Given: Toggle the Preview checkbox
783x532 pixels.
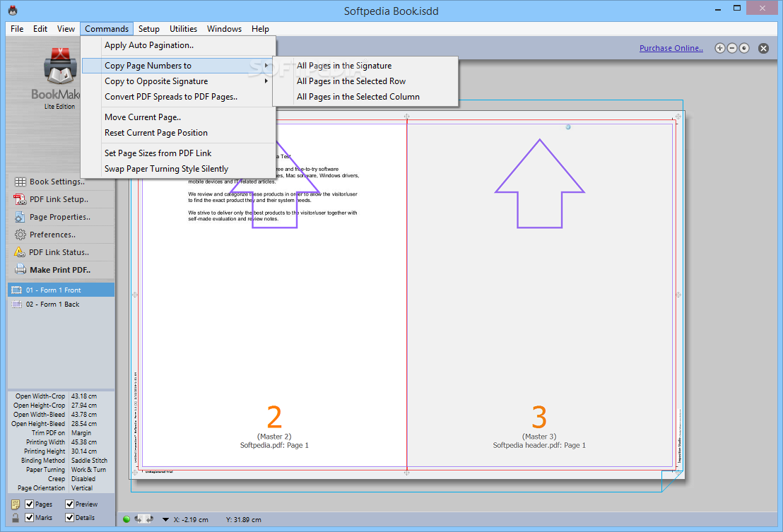Looking at the screenshot, I should pos(69,504).
